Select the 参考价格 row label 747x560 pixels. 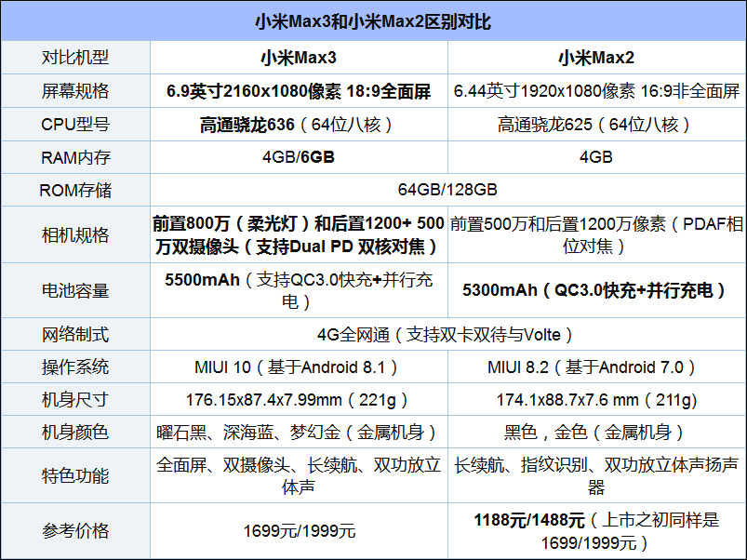point(75,530)
